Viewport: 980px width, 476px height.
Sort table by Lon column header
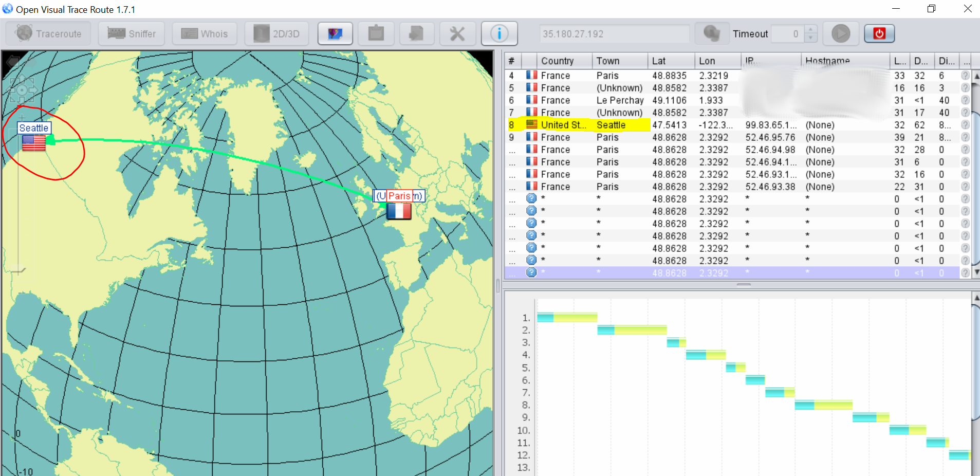(x=718, y=61)
